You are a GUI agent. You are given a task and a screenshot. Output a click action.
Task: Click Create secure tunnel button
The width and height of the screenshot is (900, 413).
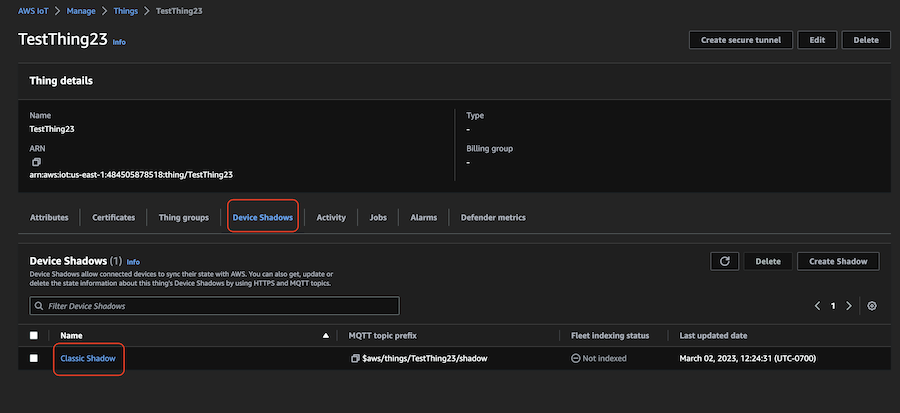click(741, 40)
